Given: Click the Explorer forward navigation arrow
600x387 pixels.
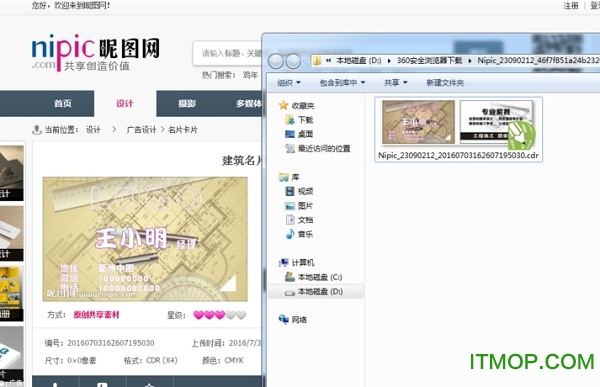Looking at the screenshot, I should (x=293, y=61).
